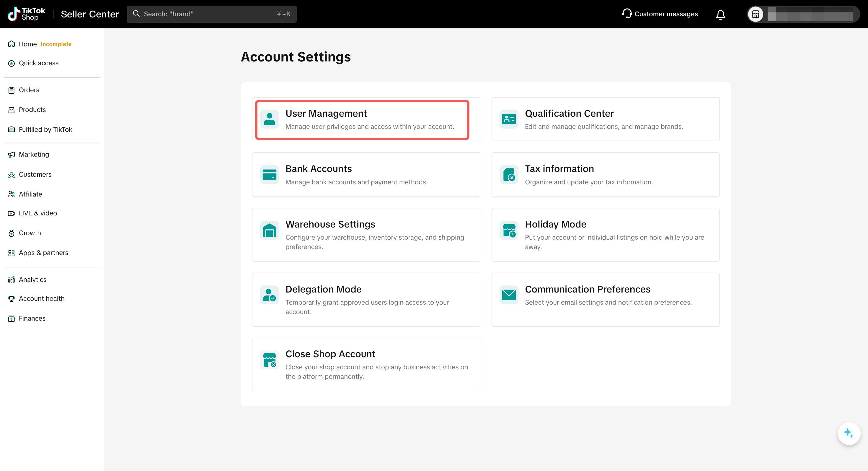Image resolution: width=868 pixels, height=471 pixels.
Task: Click the Customer messages headset icon
Action: [627, 14]
